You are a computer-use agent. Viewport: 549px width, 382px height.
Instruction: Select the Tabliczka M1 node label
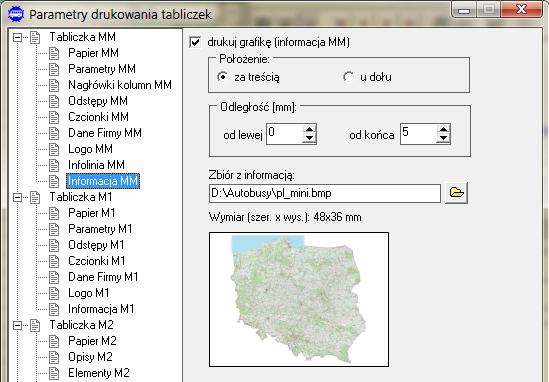point(81,197)
